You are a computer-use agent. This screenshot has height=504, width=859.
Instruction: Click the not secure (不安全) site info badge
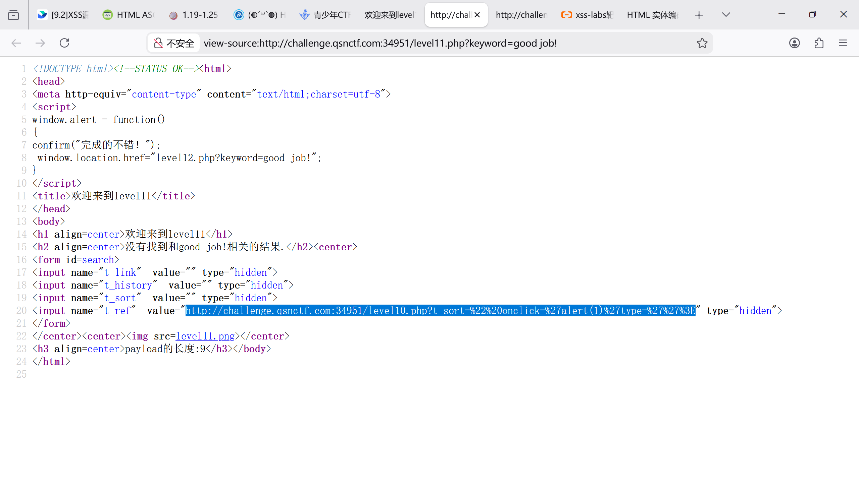[174, 43]
